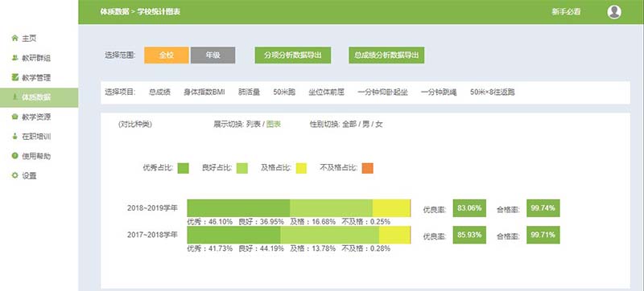Click the 及格 yellow segment of 2018~2019学年 bar

[391, 208]
